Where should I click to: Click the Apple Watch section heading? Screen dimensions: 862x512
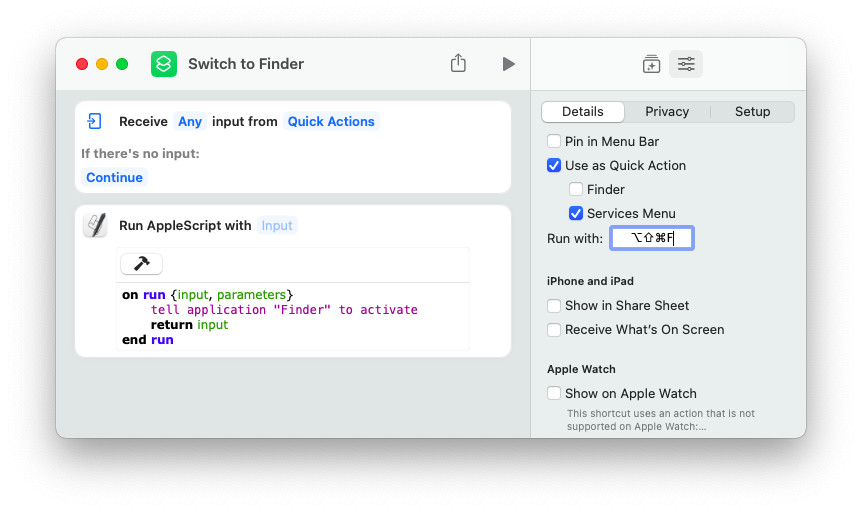[581, 369]
